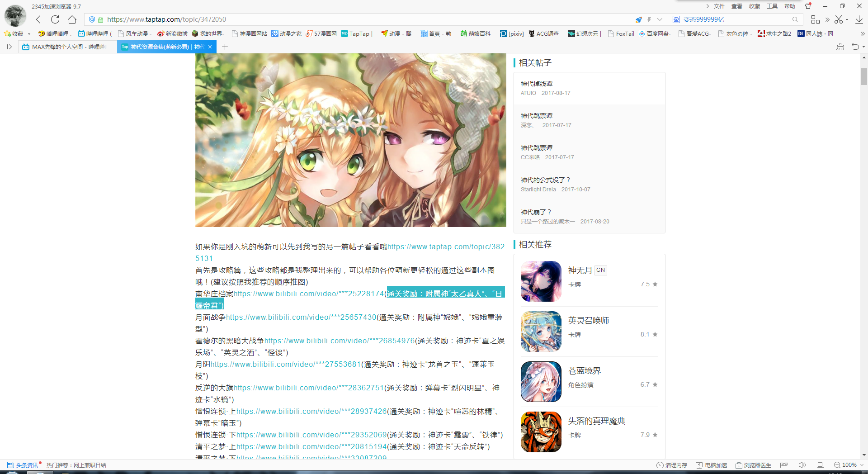868x474 pixels.
Task: Click the 神无月 game thumbnail
Action: 541,281
